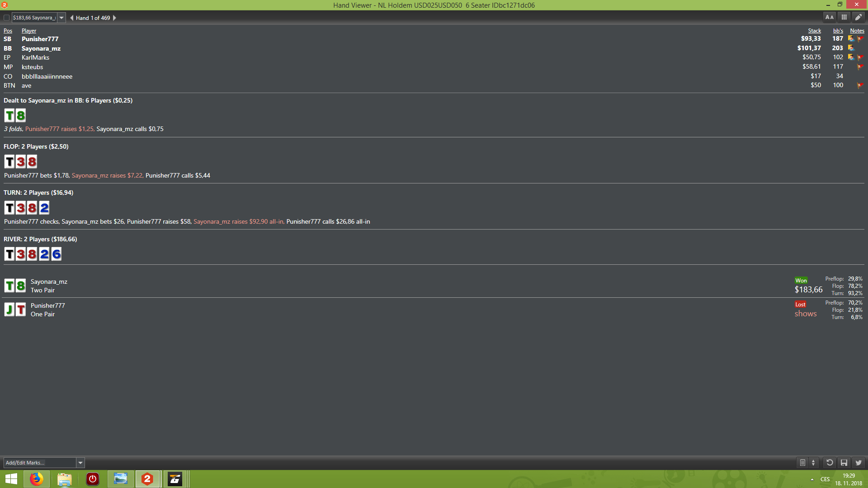This screenshot has width=868, height=488.
Task: Open the grid view icon
Action: coord(844,17)
